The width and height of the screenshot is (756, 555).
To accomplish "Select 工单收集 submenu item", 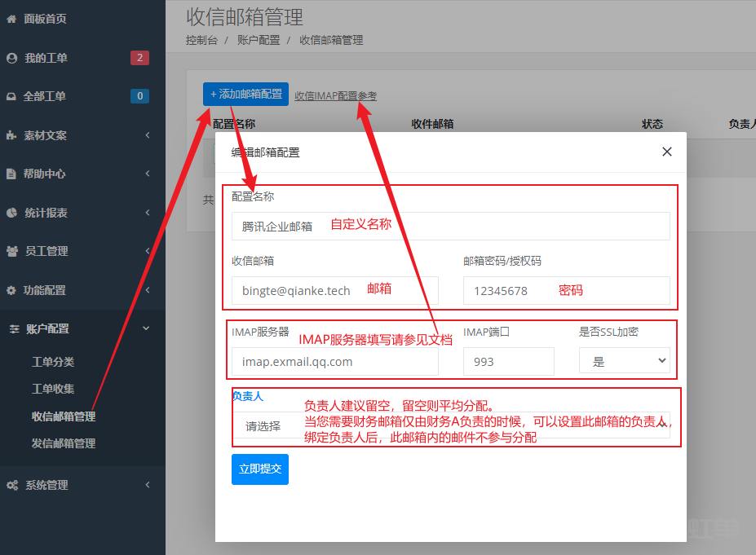I will tap(53, 389).
